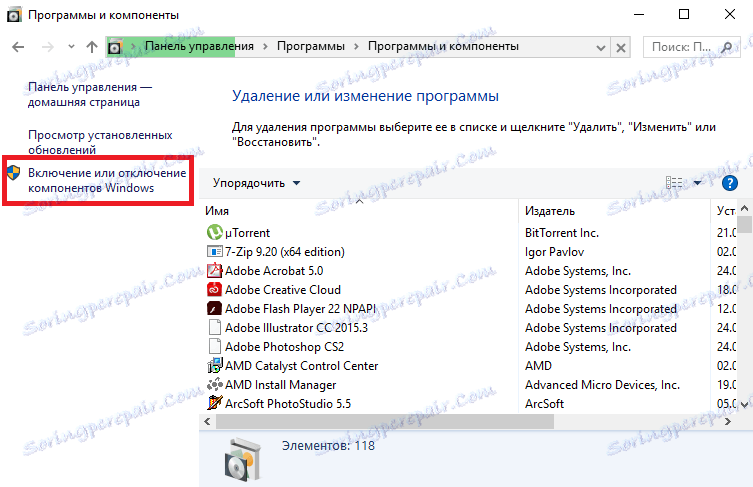Click vertical scrollbar down arrow
Screen dimensions: 753x487
pos(744,405)
